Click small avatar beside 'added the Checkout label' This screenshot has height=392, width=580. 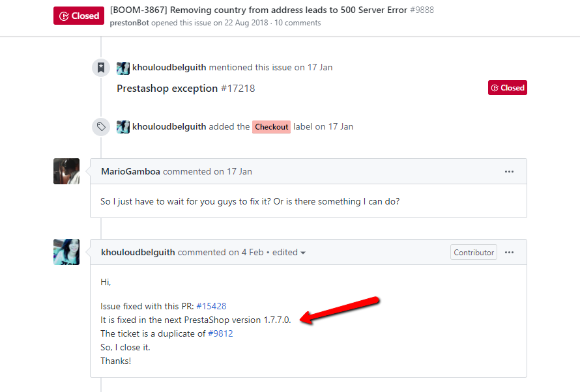[x=123, y=127]
